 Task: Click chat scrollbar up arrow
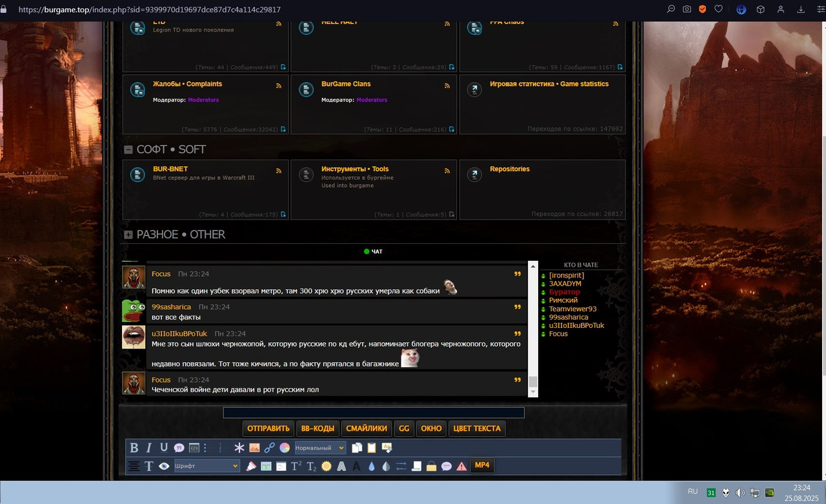click(533, 266)
